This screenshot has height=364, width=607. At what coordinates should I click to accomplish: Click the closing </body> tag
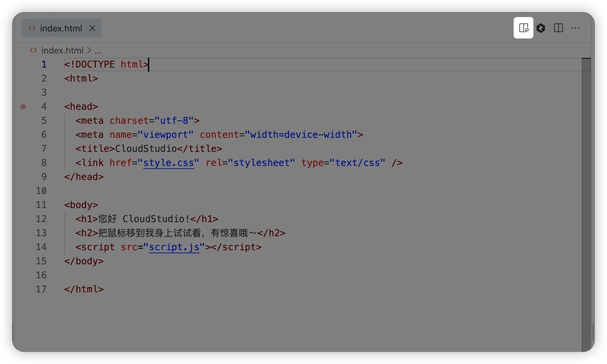click(x=84, y=261)
